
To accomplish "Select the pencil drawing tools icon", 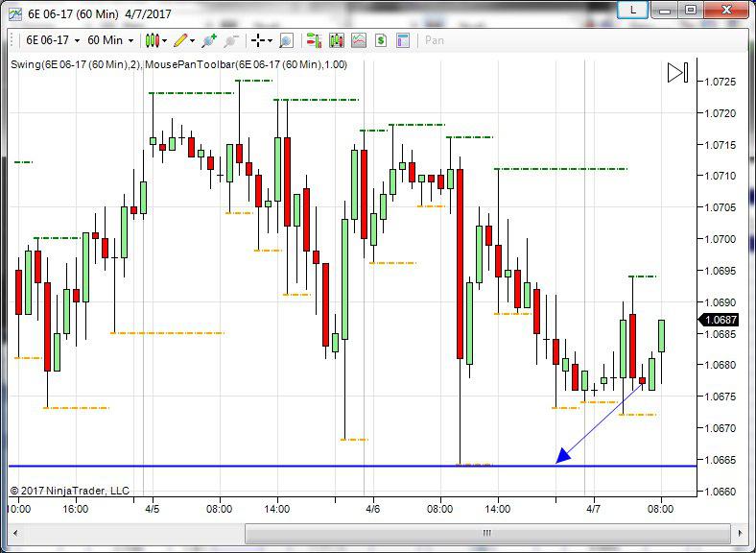I will coord(180,40).
